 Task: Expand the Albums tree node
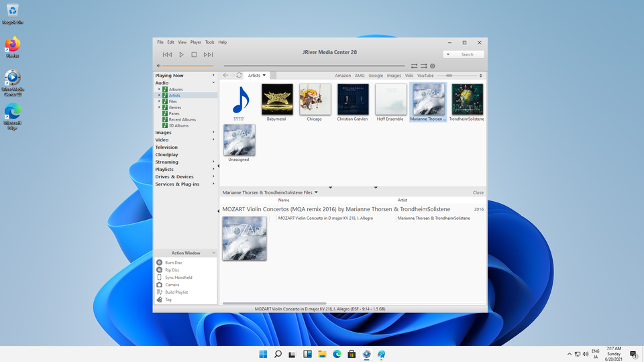pos(160,89)
